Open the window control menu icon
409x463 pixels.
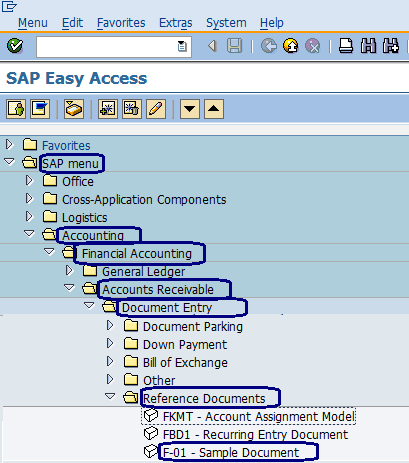[9, 6]
